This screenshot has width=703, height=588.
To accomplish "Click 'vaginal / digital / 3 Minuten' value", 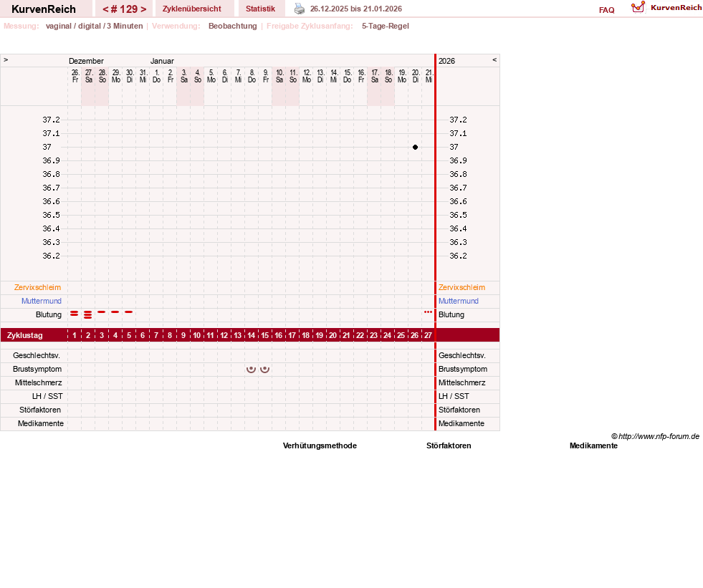I will coord(94,26).
